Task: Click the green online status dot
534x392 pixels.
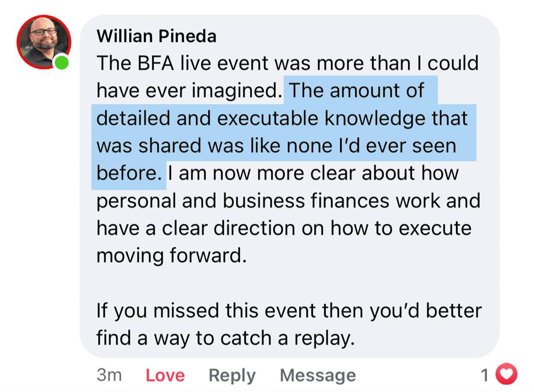Action: coord(62,63)
